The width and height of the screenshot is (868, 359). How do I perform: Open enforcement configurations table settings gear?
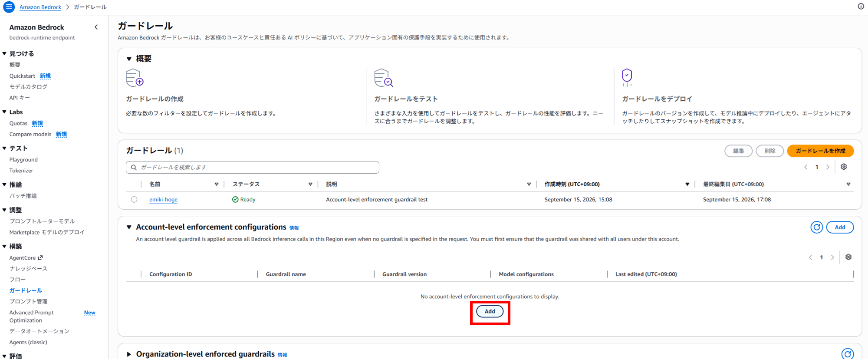point(848,257)
